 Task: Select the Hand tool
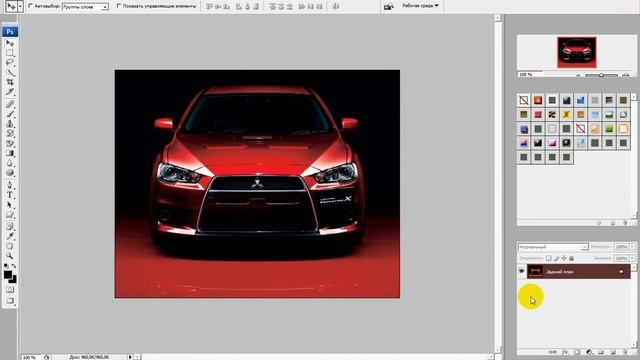coord(10,246)
